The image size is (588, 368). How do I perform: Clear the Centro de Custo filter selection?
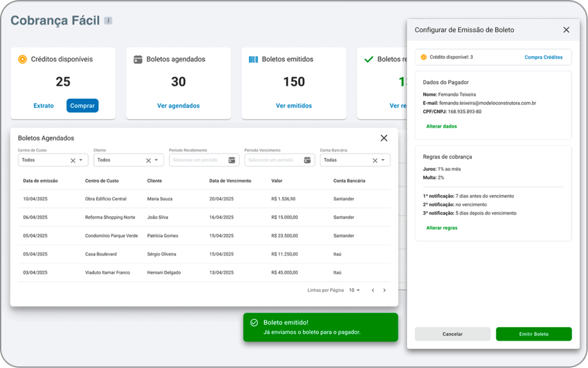[73, 160]
